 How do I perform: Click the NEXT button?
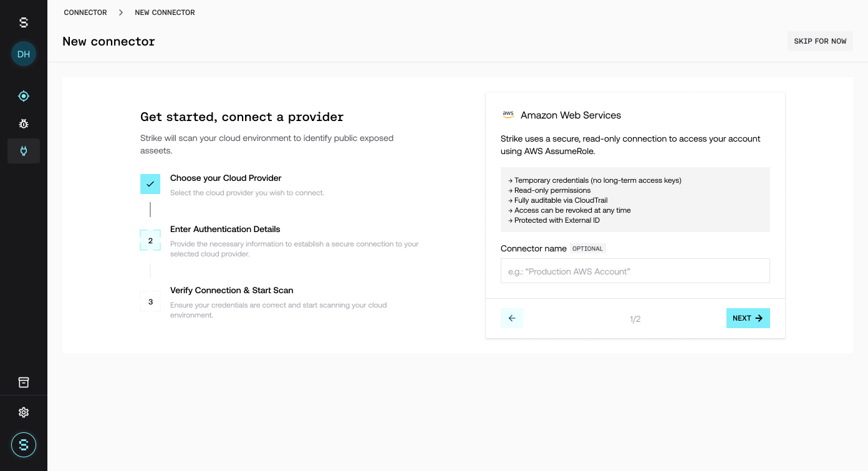click(748, 318)
